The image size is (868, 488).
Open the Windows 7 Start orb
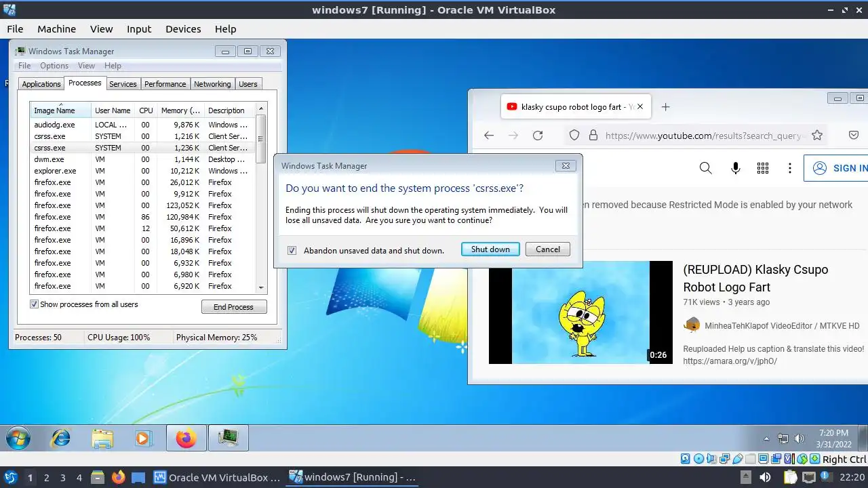pyautogui.click(x=17, y=439)
